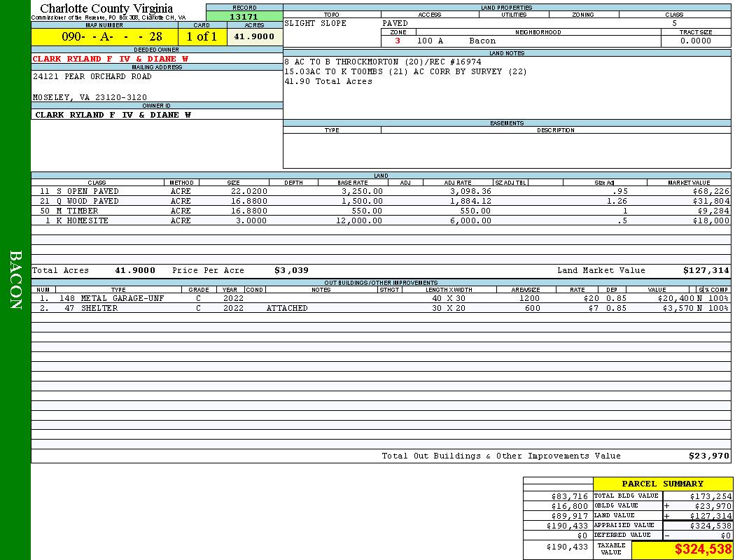
Task: Click the owner name under Owner ID
Action: click(x=113, y=115)
